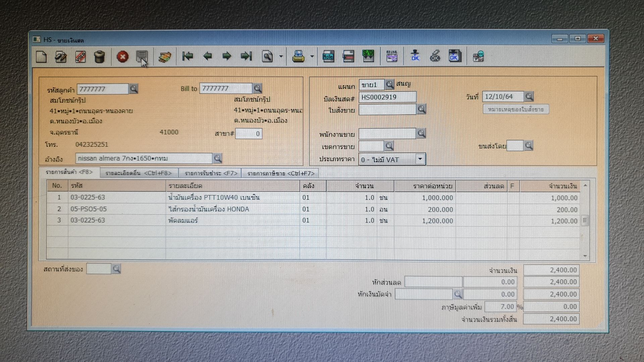The image size is (644, 362).
Task: Click Bill to field 7777777
Action: (226, 88)
